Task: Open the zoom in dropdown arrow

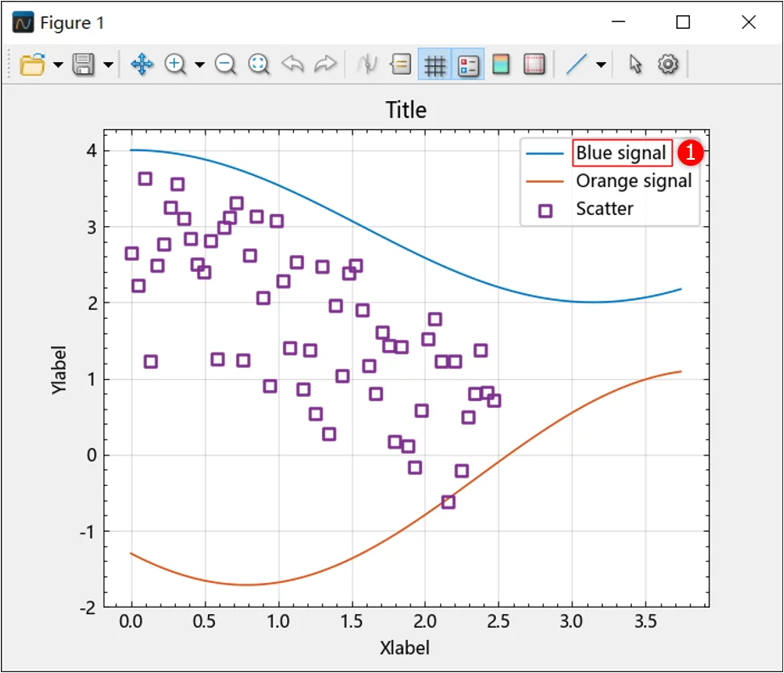Action: click(x=200, y=65)
